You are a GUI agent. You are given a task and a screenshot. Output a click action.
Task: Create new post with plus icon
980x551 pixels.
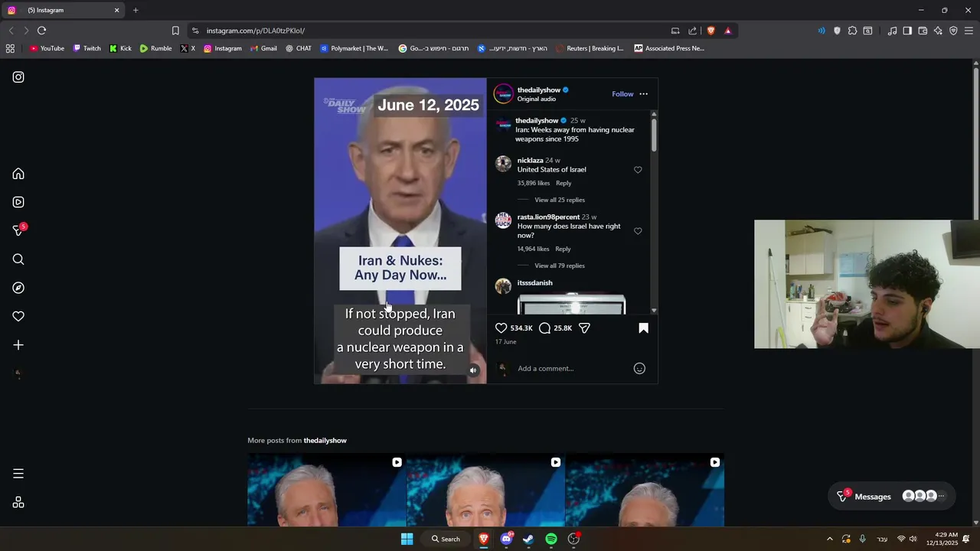pos(18,345)
